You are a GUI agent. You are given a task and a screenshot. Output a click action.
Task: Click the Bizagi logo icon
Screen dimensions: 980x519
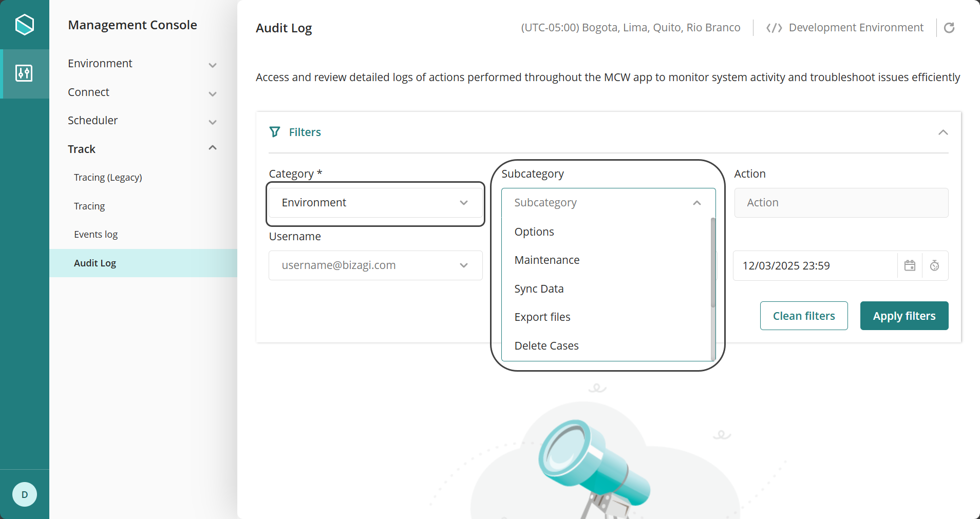coord(25,25)
